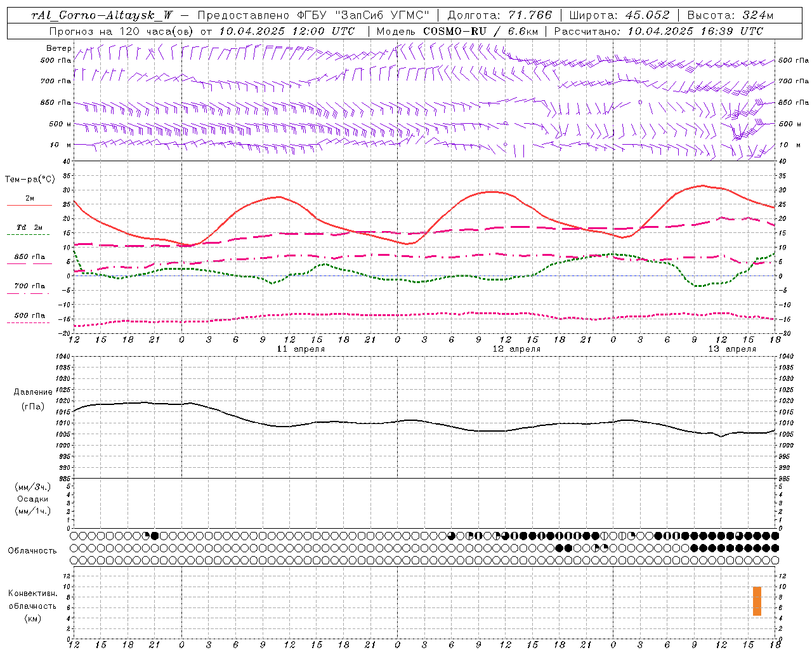812x650 pixels.
Task: Click the right-side 850 гПа wind level label
Action: tap(794, 102)
